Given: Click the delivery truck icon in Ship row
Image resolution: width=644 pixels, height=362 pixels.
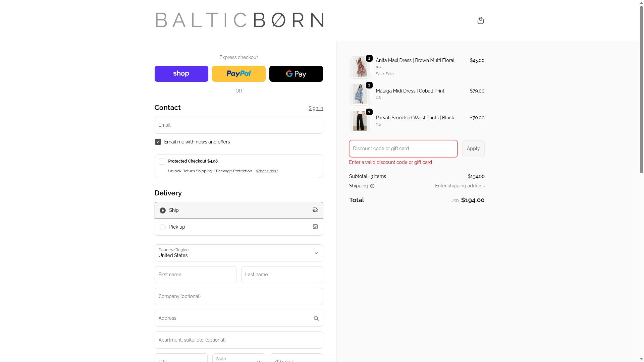Looking at the screenshot, I should coord(315,210).
